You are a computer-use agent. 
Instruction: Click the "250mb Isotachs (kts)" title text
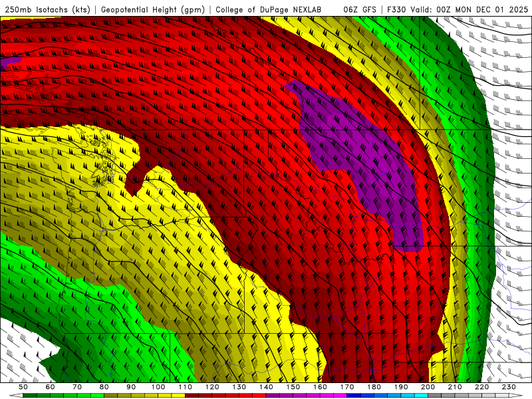[48, 10]
